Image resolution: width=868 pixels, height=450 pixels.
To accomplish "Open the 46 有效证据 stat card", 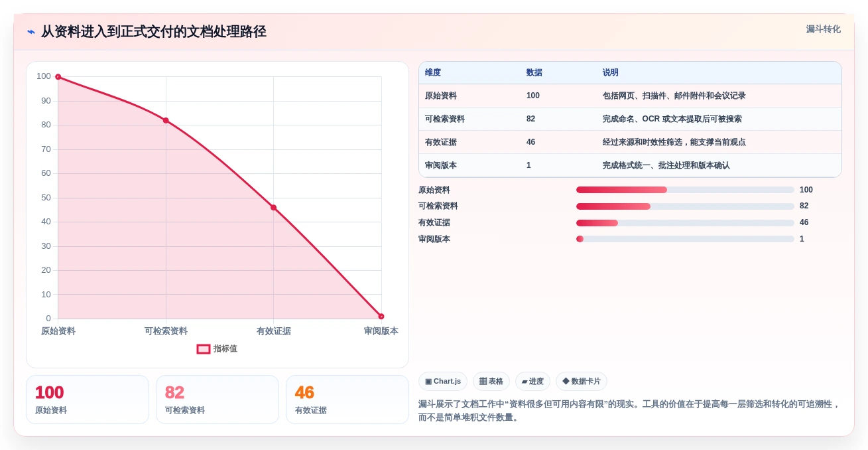I will [347, 400].
